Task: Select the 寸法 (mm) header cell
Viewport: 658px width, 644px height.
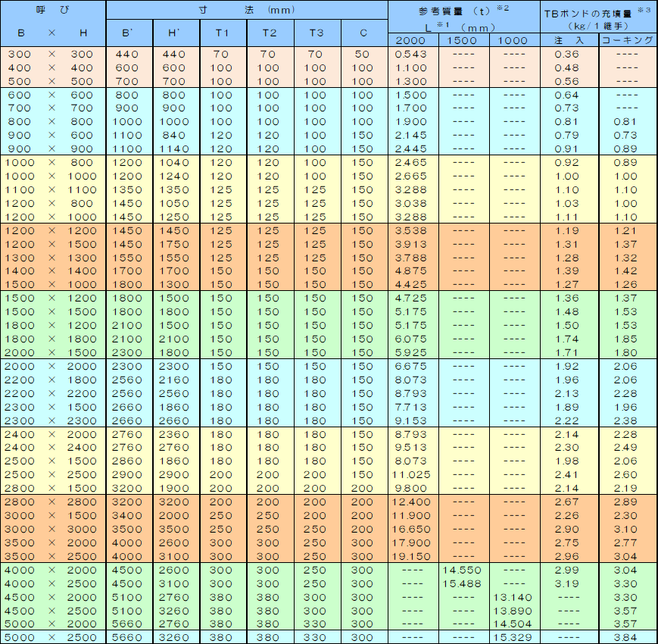Action: 247,11
